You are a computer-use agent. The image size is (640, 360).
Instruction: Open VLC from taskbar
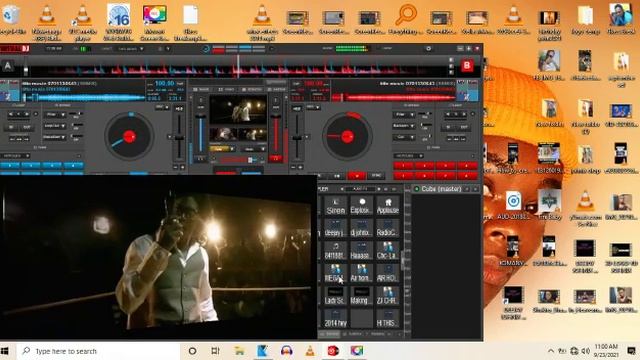pos(310,351)
